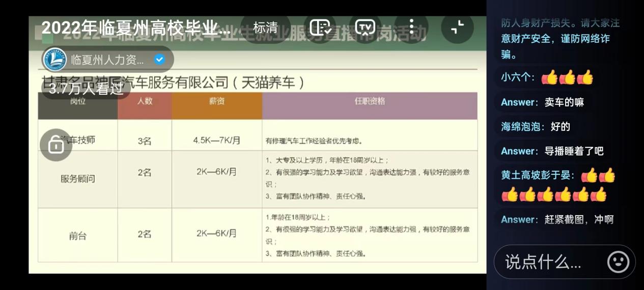Screen dimensions: 644x290
Task: Focus the 说点什么... comment field
Action: 543,262
